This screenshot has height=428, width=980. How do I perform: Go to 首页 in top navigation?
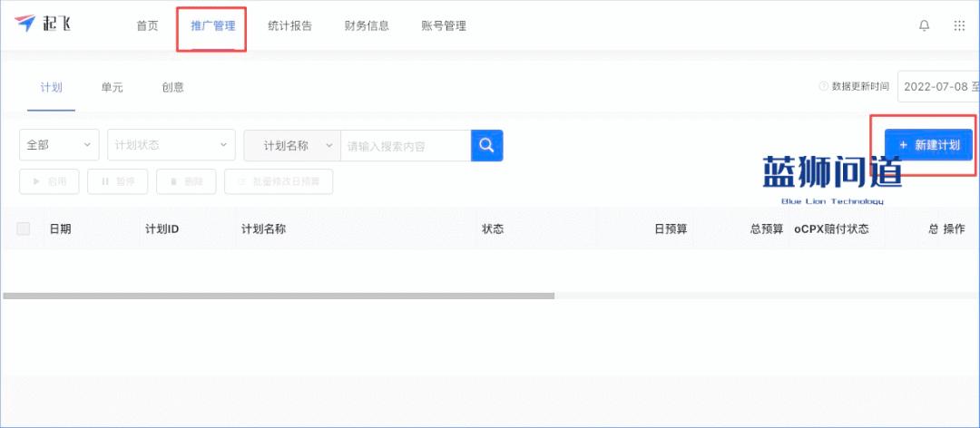148,26
